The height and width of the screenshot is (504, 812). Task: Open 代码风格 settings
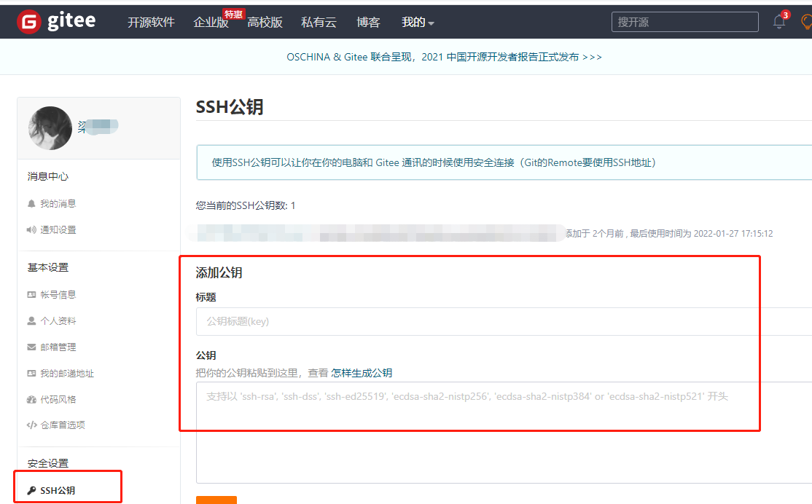58,399
